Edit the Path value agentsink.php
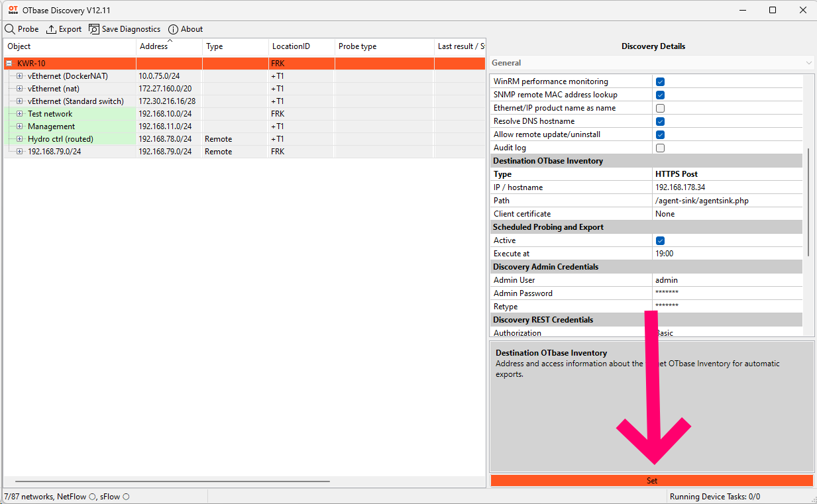The width and height of the screenshot is (817, 504). point(702,201)
